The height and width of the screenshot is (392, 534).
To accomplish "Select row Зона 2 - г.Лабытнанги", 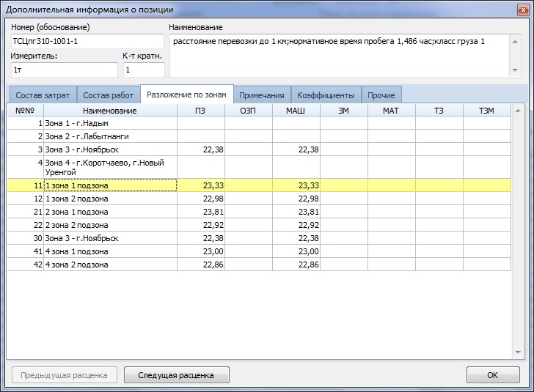I will point(110,136).
